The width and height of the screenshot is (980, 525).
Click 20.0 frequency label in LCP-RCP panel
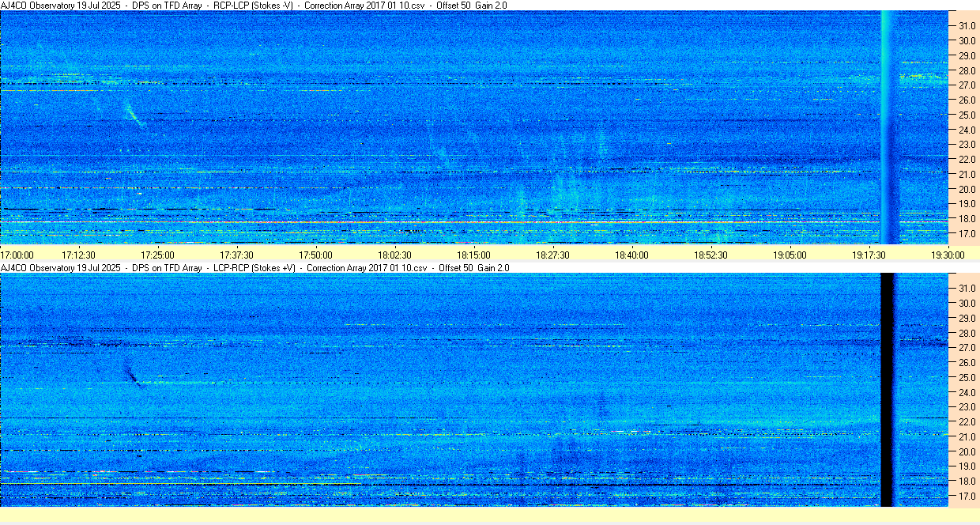pyautogui.click(x=967, y=452)
